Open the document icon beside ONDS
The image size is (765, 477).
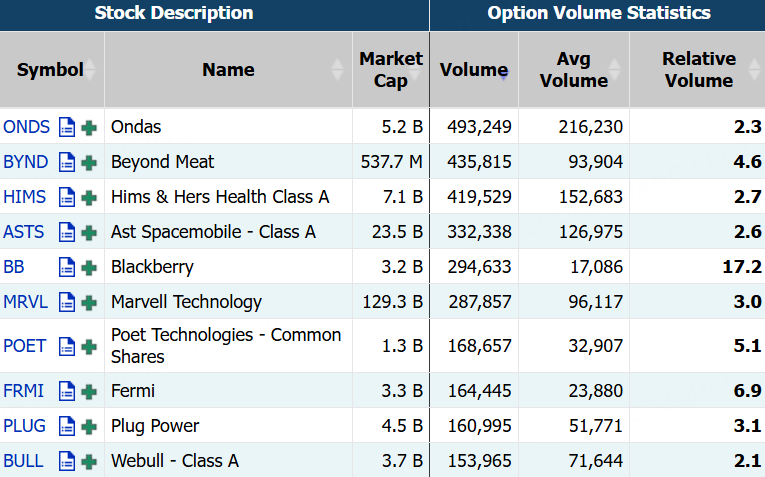(x=67, y=127)
